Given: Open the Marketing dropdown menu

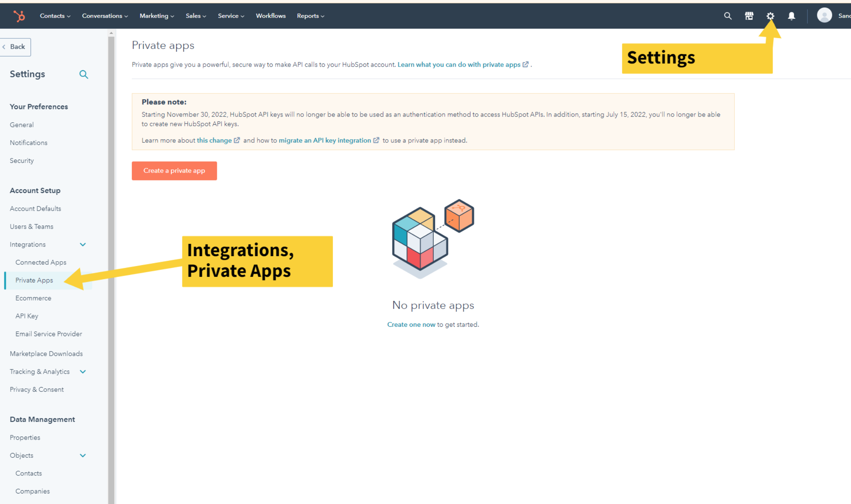Looking at the screenshot, I should pos(157,16).
